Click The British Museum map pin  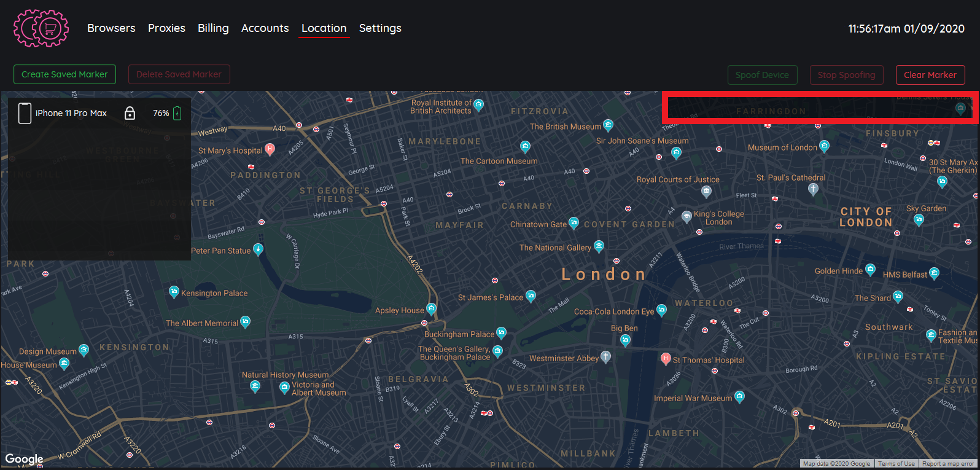[x=608, y=125]
